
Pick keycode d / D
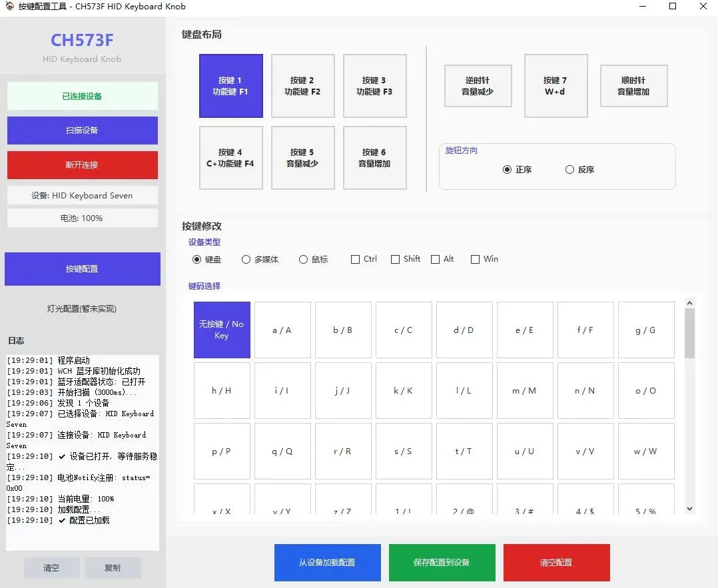tap(464, 330)
